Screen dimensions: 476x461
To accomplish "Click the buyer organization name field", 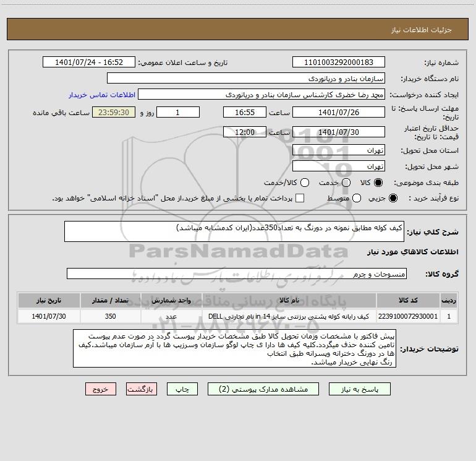I will (x=246, y=78).
